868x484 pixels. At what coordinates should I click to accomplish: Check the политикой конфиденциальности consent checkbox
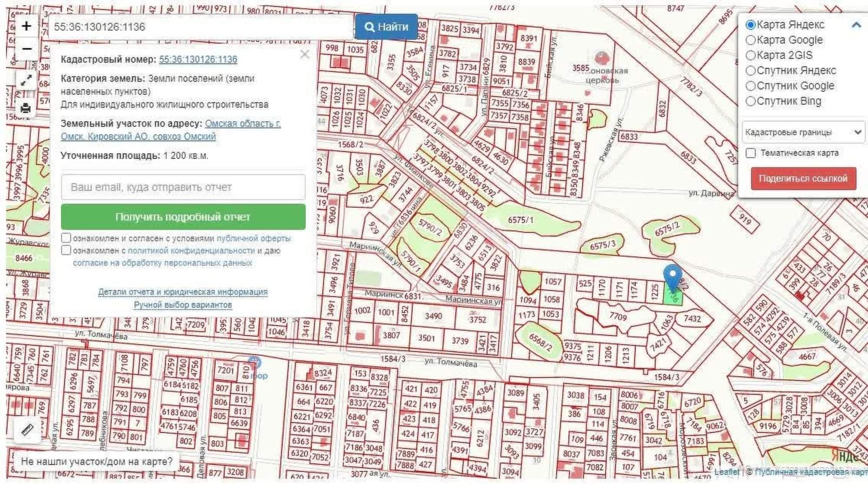tap(66, 250)
